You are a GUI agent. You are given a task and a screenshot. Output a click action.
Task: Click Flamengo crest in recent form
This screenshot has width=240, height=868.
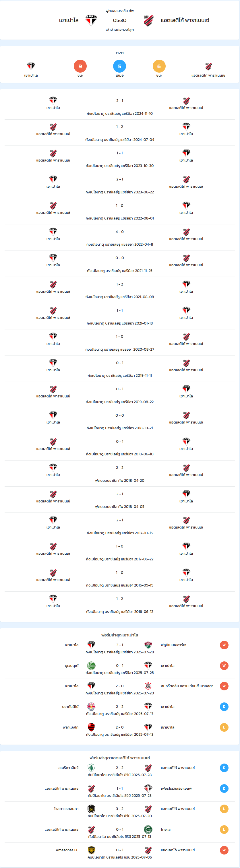pos(91,727)
